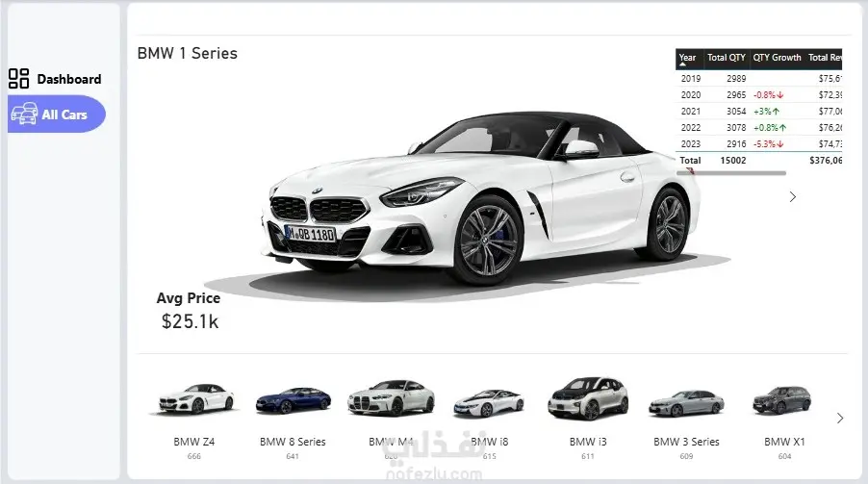Select the BMW M4 car image

click(391, 397)
